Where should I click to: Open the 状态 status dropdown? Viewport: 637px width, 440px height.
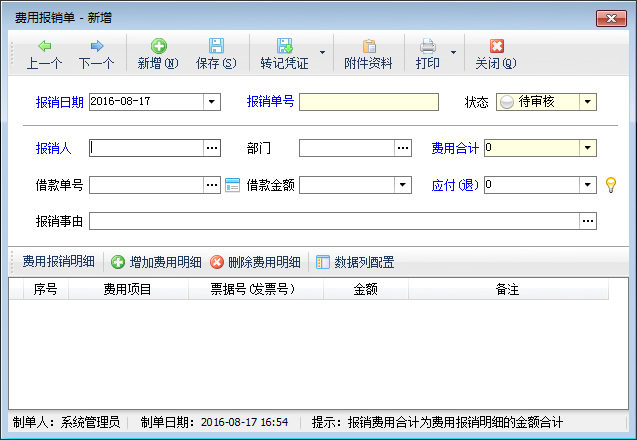point(588,101)
